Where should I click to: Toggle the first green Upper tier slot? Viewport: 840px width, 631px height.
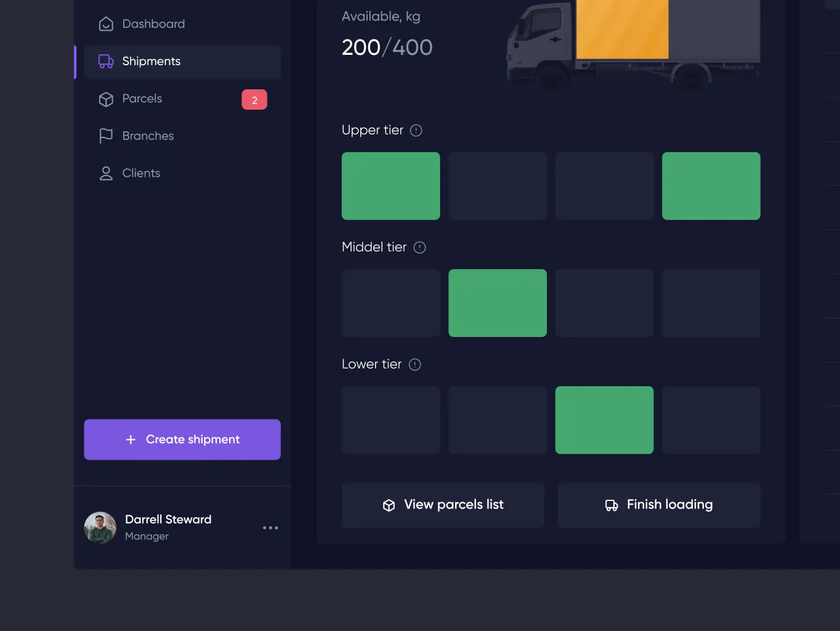coord(390,186)
